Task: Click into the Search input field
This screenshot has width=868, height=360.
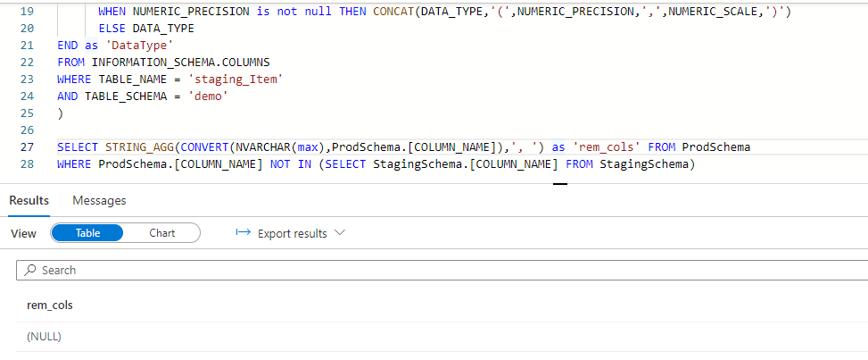Action: [x=446, y=270]
